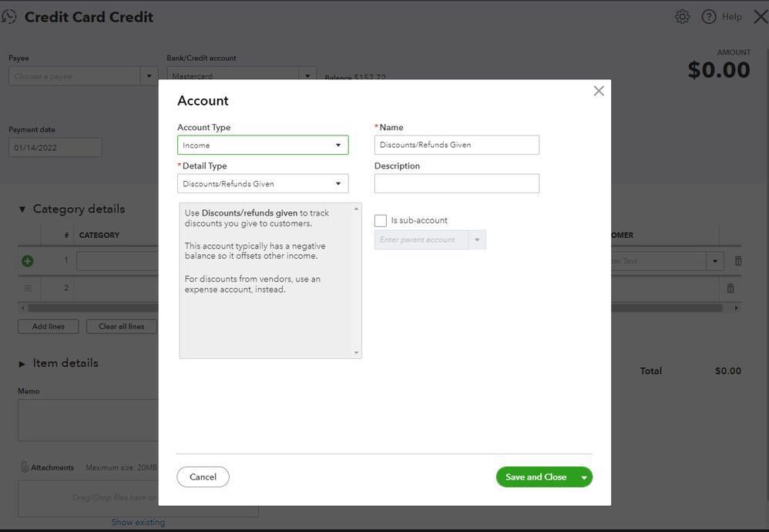Open the parent account dropdown arrow
Screen dimensions: 769x532
coord(477,240)
